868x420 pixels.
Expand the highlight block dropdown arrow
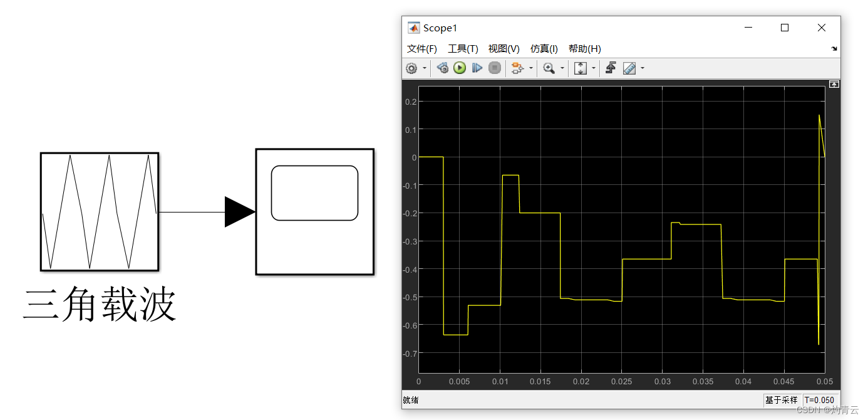[x=531, y=68]
